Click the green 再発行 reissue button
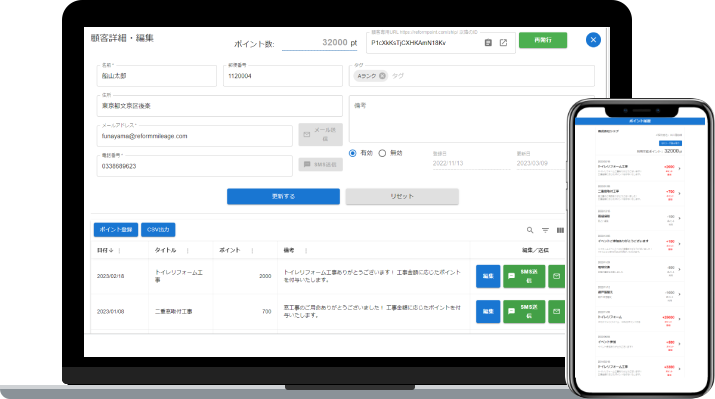 click(x=543, y=40)
